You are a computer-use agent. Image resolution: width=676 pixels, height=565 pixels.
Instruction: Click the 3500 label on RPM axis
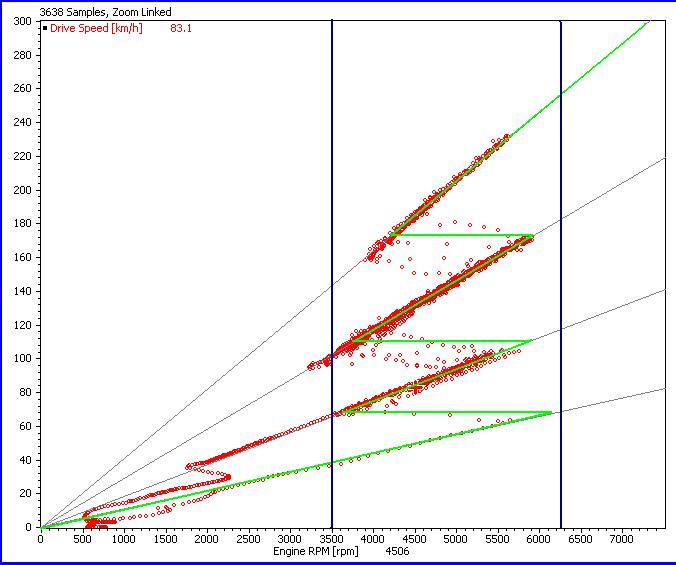[331, 539]
